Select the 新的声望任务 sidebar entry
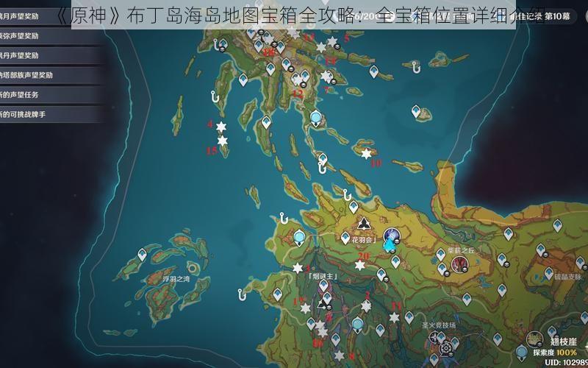 point(51,95)
